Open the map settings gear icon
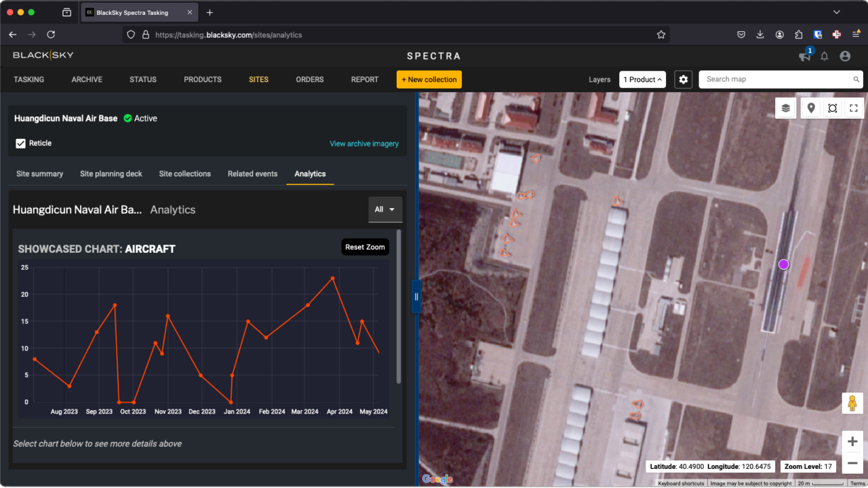The width and height of the screenshot is (868, 488). pos(683,79)
